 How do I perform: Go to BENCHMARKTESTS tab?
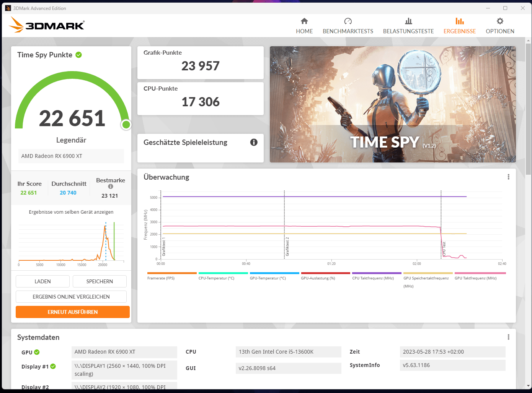click(x=348, y=26)
